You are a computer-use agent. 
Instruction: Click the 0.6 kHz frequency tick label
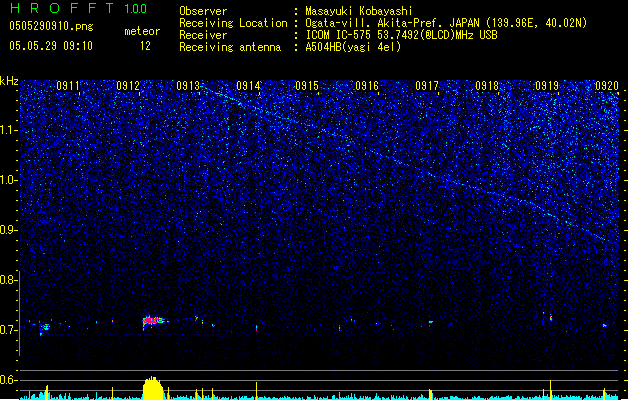[8, 380]
